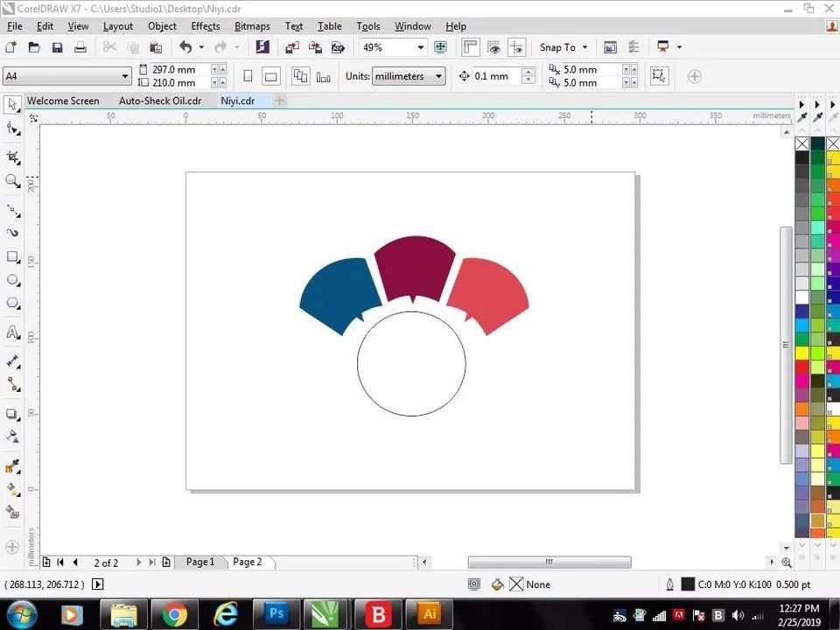Select the Rectangle tool
Screen dimensions: 840x630
[12, 257]
